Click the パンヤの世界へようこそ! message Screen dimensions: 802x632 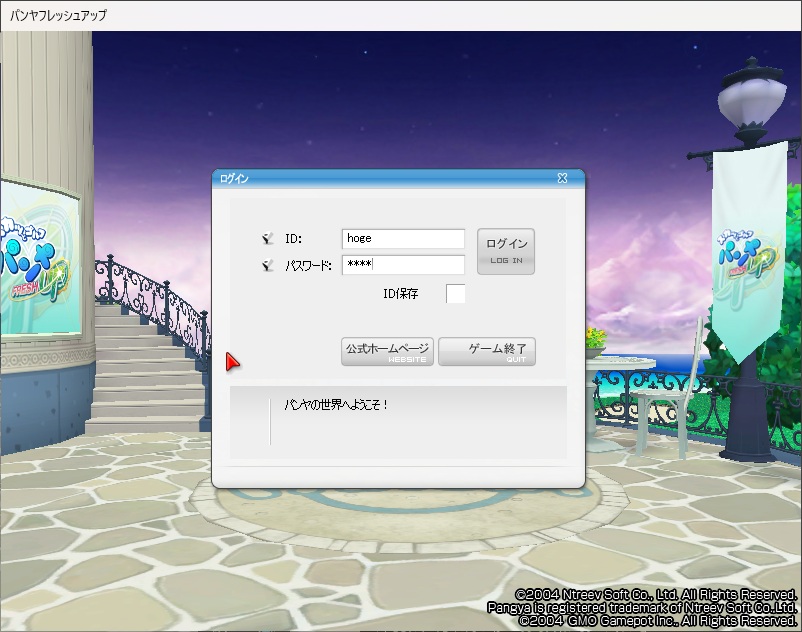click(336, 404)
